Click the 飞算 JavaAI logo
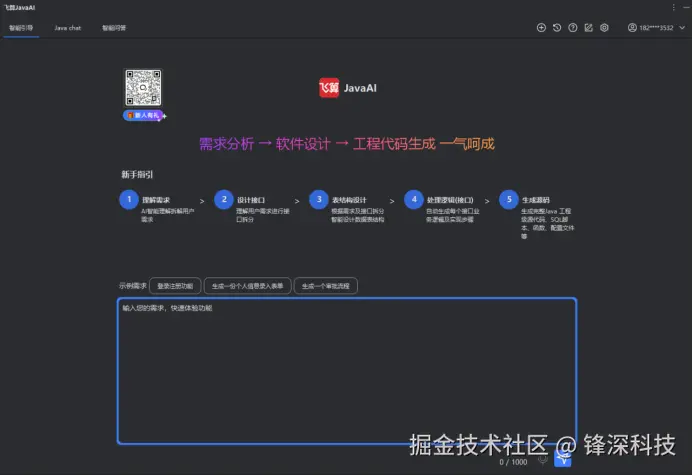693x475 pixels. [x=348, y=88]
